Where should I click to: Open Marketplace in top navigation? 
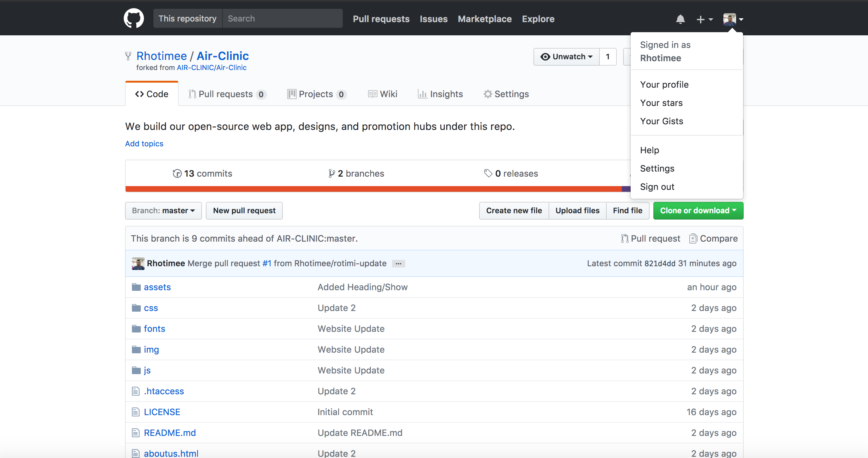tap(485, 19)
